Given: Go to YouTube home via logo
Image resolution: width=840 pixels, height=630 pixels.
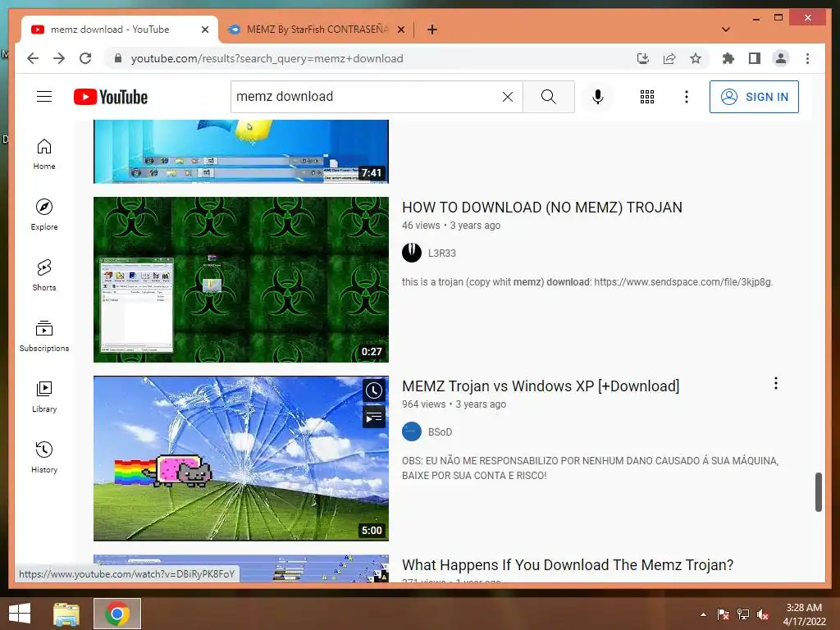Looking at the screenshot, I should [111, 97].
